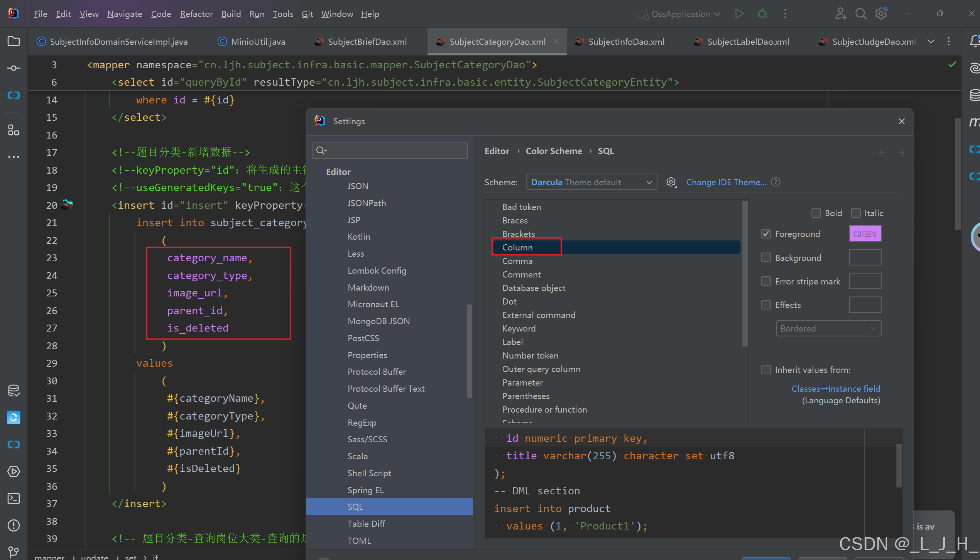Screen dimensions: 980x560
Task: Click the Debug bug icon
Action: pos(762,14)
